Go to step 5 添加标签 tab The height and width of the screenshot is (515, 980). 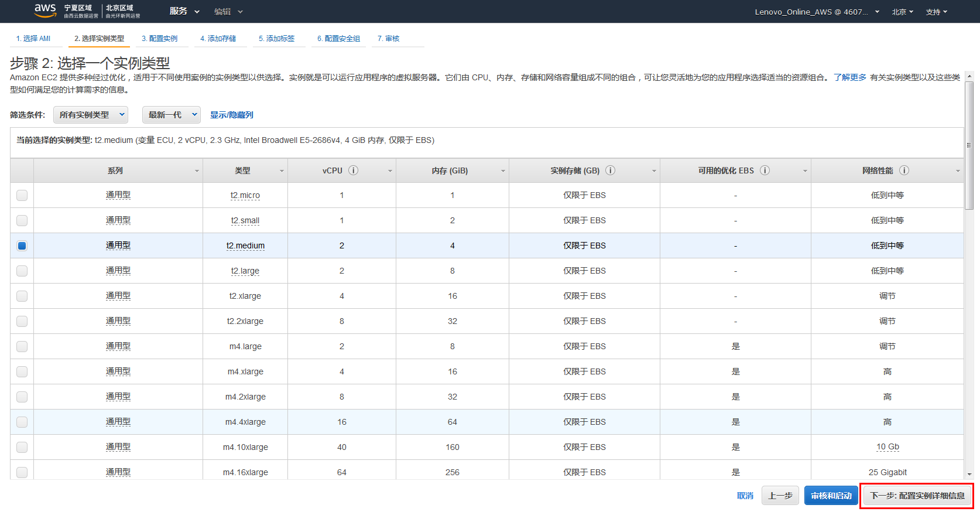(277, 39)
